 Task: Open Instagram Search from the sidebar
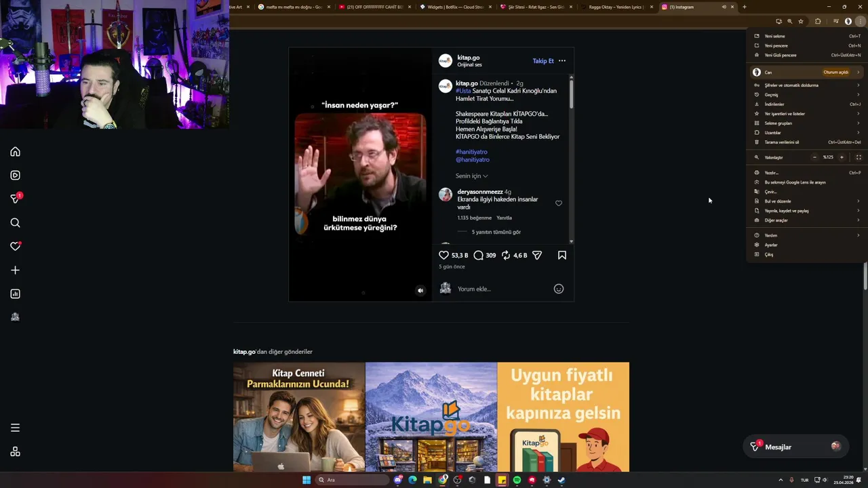pyautogui.click(x=15, y=223)
